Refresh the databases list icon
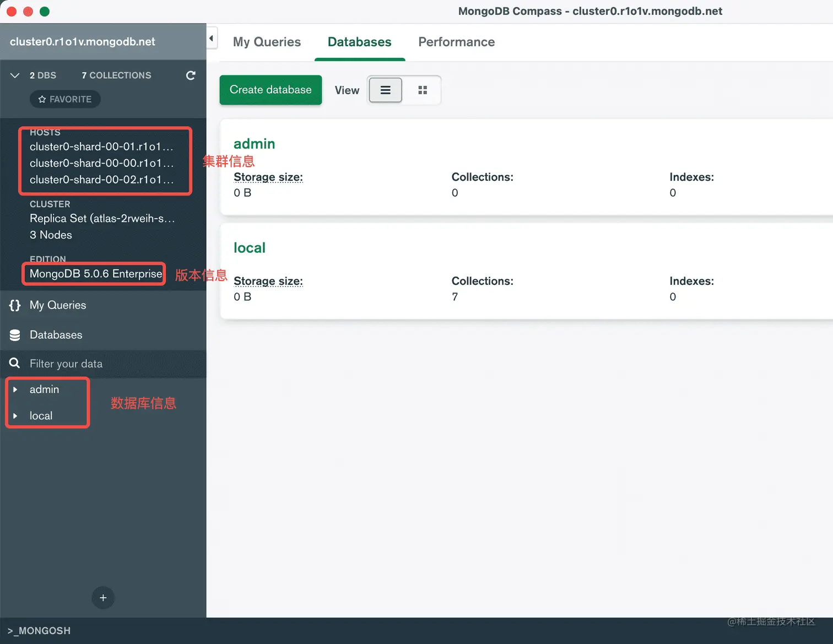Screen dimensions: 833x644 [191, 75]
